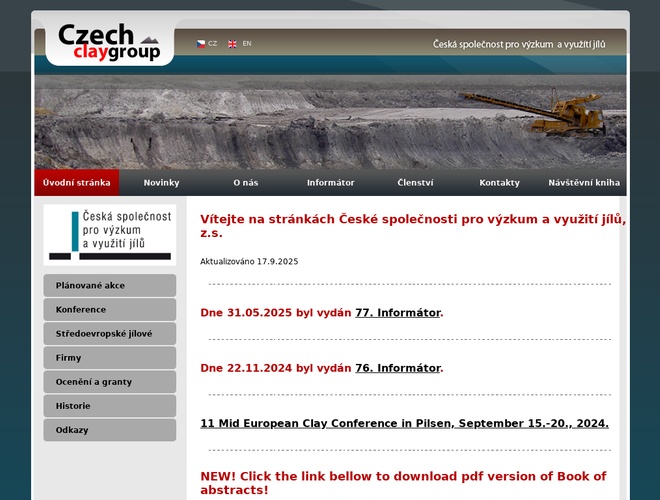Image resolution: width=660 pixels, height=500 pixels.
Task: Click the Plánované akce sidebar button
Action: (x=109, y=286)
